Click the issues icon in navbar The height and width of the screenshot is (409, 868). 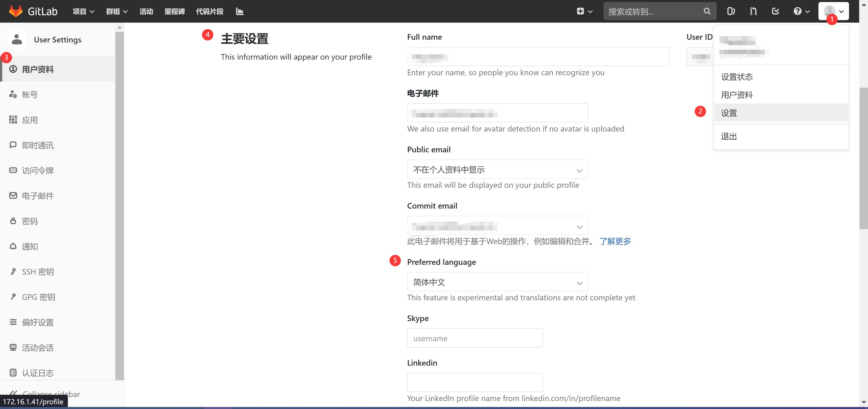tap(730, 12)
